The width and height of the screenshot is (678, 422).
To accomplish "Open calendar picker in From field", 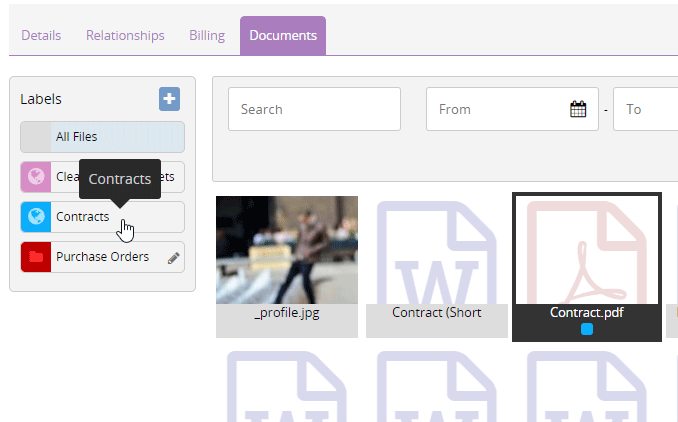I will (578, 109).
